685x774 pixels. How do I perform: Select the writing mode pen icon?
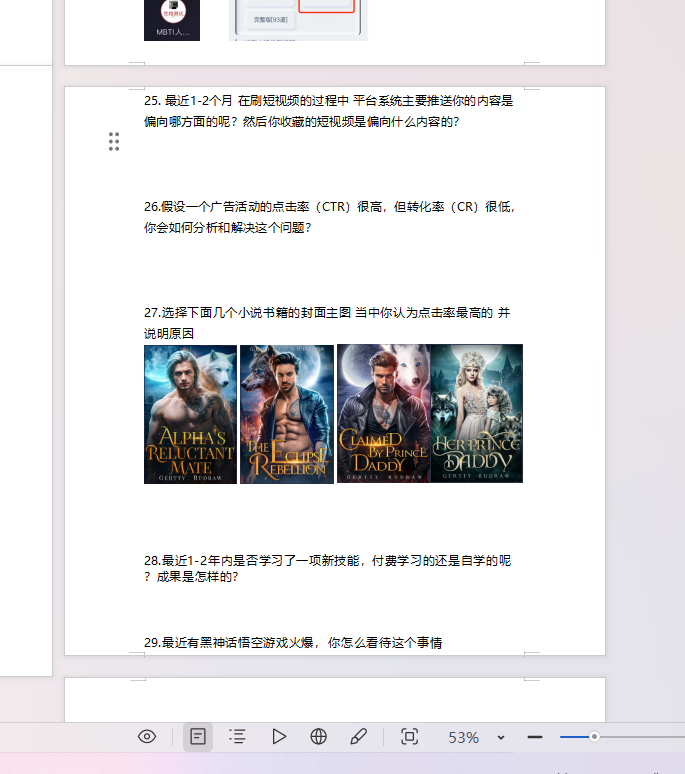[x=359, y=737]
